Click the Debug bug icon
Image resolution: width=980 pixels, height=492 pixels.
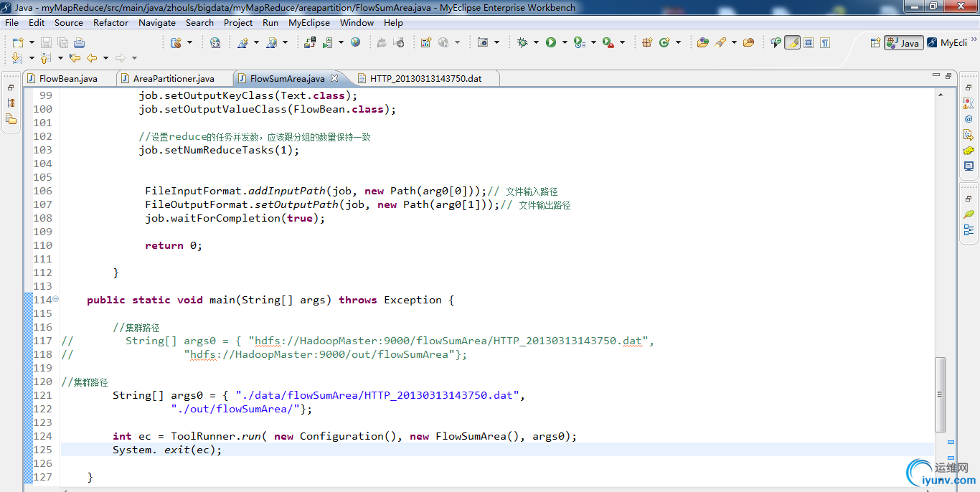pos(522,43)
